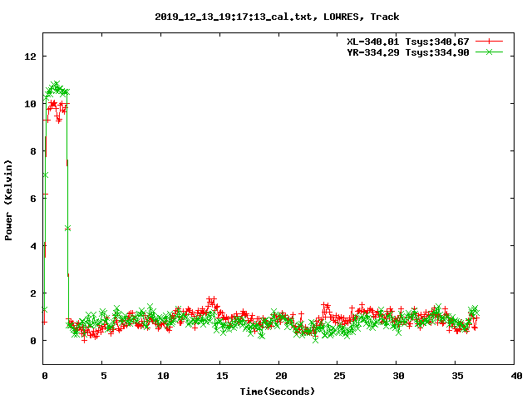Click the y-axis tick label '6'

coord(33,199)
